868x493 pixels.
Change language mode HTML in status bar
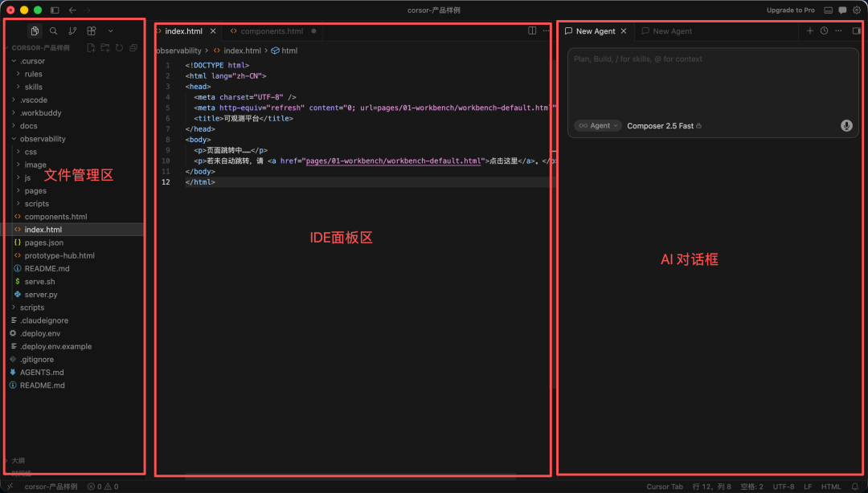(831, 487)
